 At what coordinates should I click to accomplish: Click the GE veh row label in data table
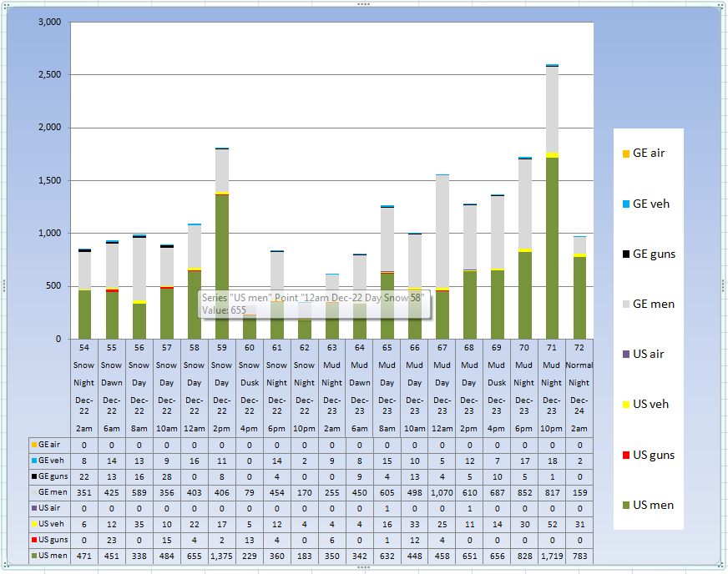click(49, 461)
